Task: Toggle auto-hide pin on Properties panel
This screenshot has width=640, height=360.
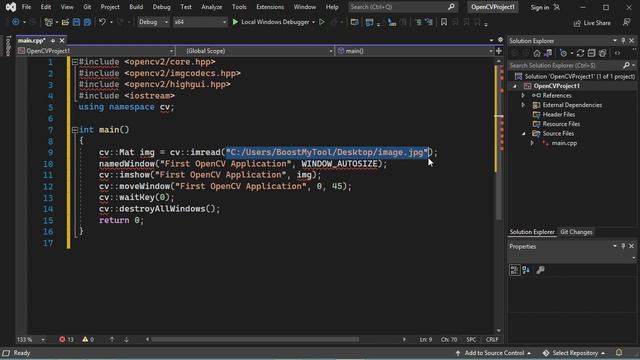Action: click(623, 246)
